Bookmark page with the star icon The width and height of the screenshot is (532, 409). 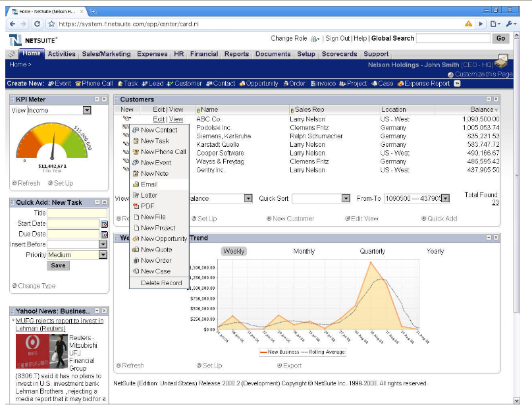coord(51,24)
